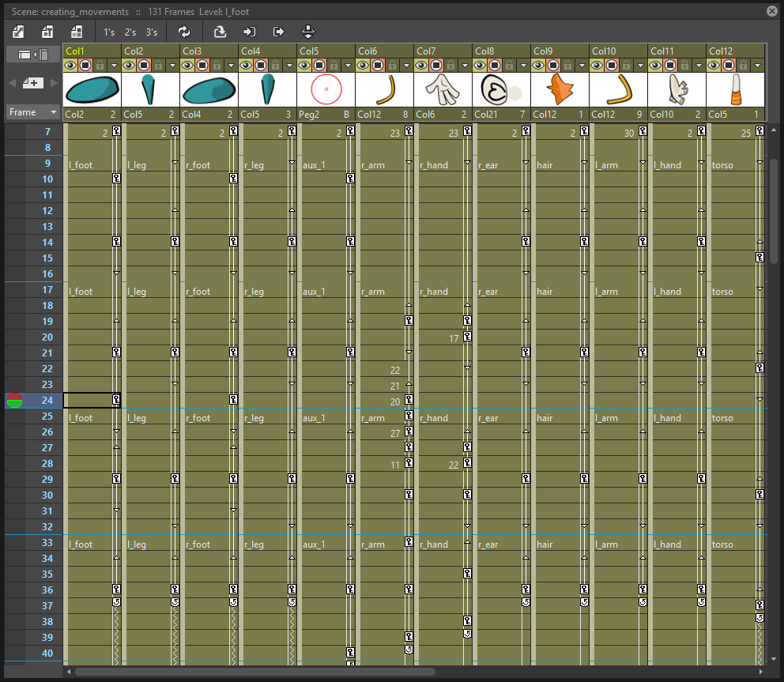This screenshot has width=784, height=682.
Task: Click frame number 17 in frame column
Action: pos(47,289)
